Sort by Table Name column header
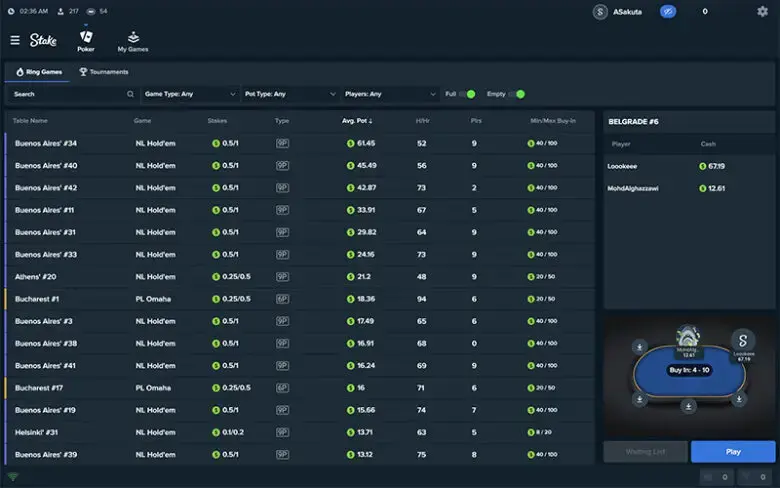Image resolution: width=780 pixels, height=488 pixels. tap(30, 121)
